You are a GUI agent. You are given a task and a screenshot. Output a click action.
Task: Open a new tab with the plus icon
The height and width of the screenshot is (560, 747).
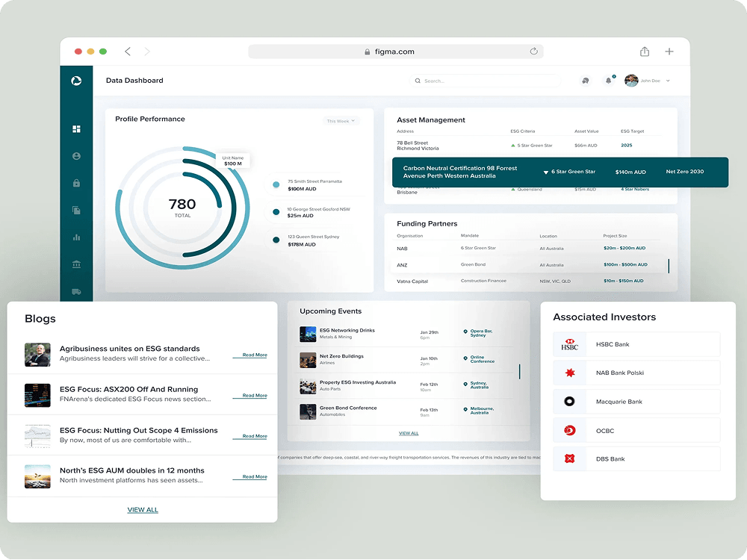669,52
